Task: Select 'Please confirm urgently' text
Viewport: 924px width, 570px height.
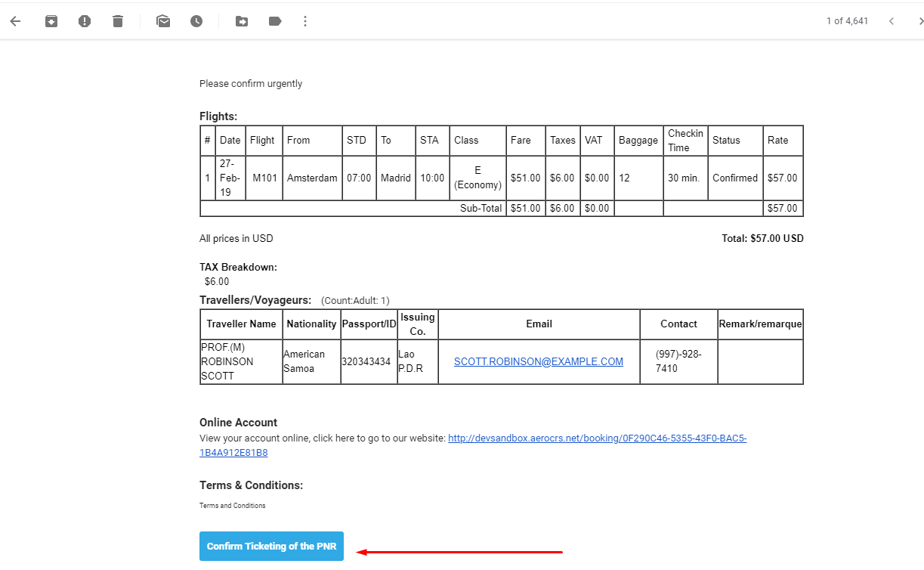Action: pos(251,84)
